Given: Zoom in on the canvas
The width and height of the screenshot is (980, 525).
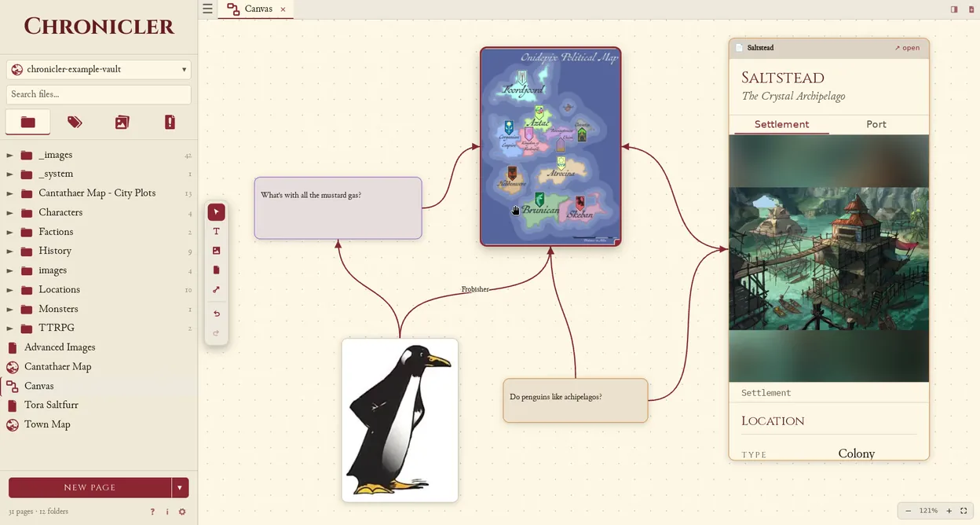Looking at the screenshot, I should [949, 511].
